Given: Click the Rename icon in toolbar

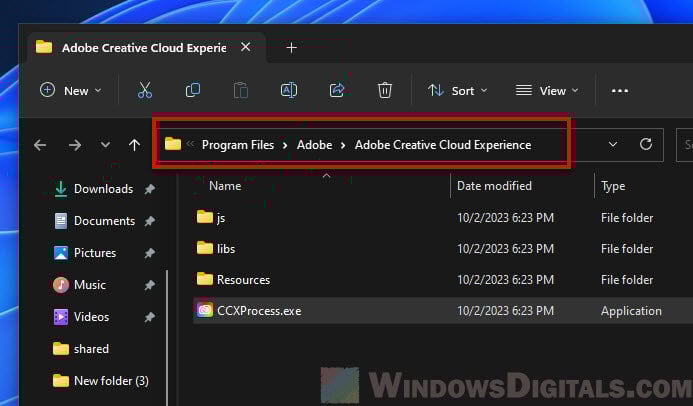Looking at the screenshot, I should (289, 90).
